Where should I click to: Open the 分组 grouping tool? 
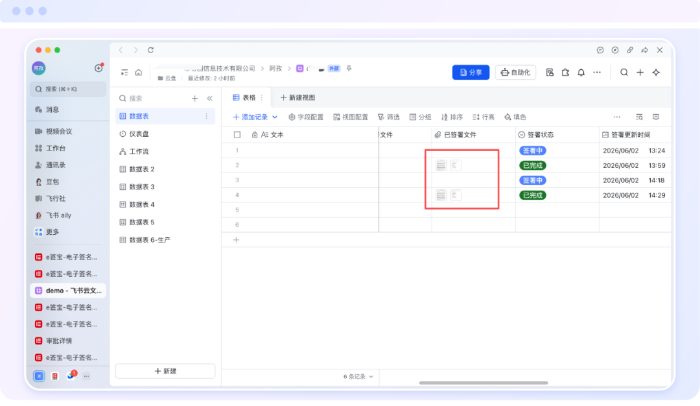420,117
